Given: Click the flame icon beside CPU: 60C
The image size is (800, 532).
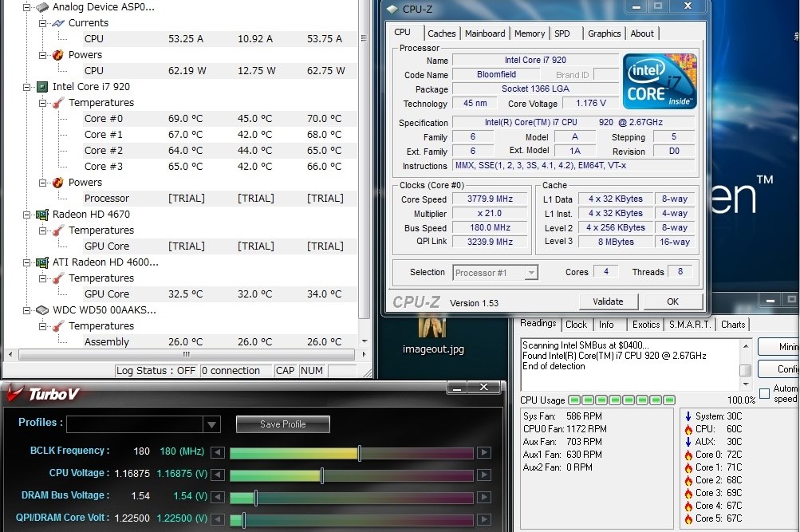Looking at the screenshot, I should pyautogui.click(x=688, y=429).
